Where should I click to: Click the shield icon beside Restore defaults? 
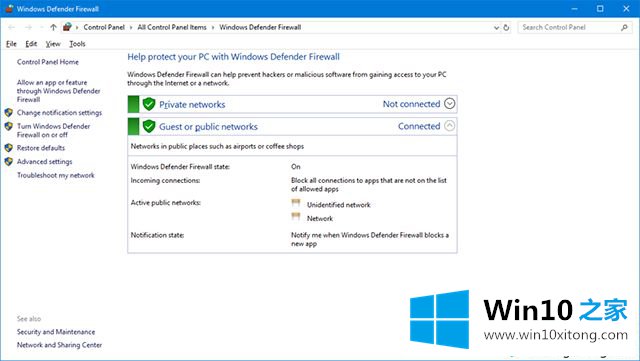[x=9, y=148]
